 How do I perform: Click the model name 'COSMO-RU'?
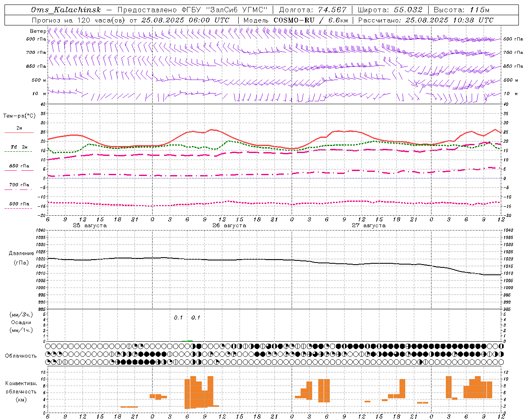point(294,20)
